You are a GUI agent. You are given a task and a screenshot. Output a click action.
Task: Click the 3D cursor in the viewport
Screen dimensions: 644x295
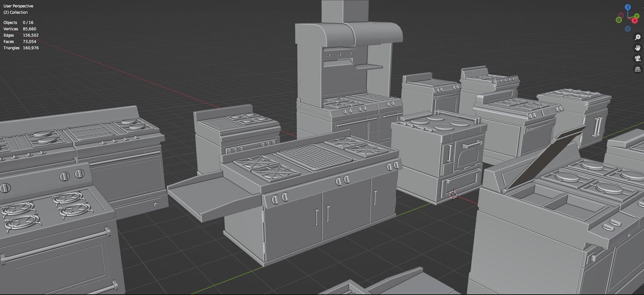(453, 194)
